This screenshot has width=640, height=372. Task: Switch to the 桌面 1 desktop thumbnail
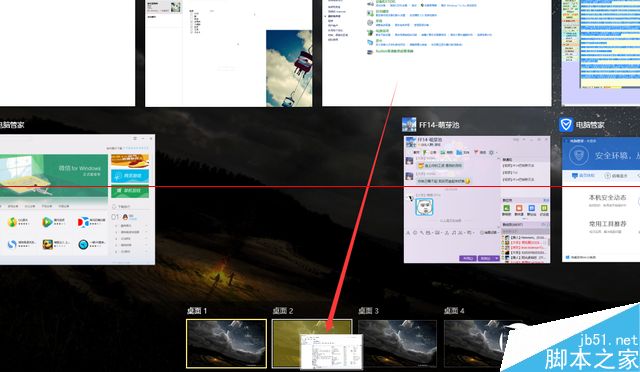point(226,343)
